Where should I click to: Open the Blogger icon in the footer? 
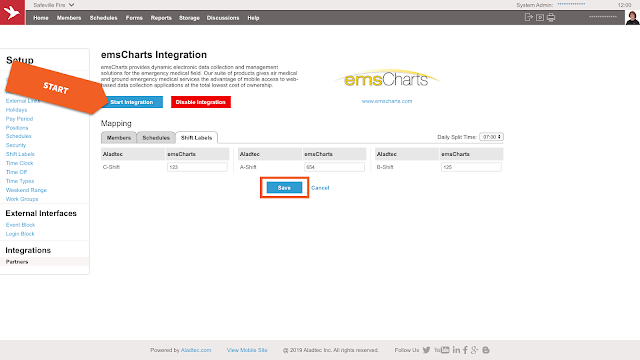[x=486, y=350]
